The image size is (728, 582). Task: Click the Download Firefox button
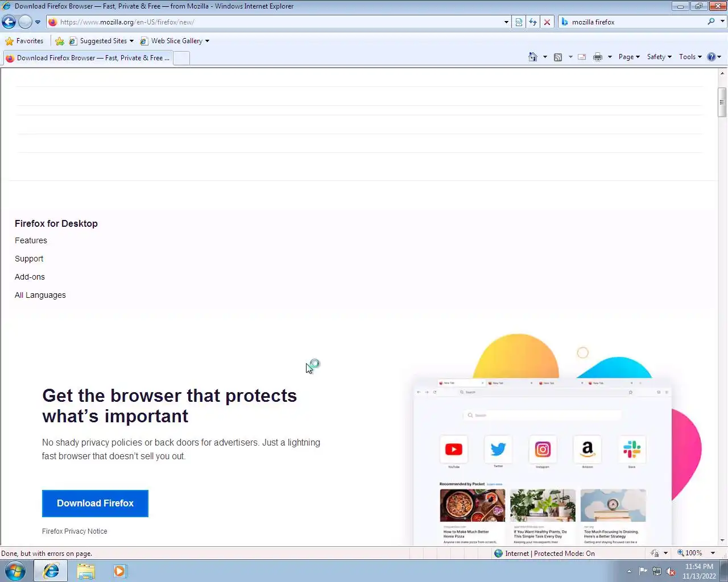tap(95, 504)
